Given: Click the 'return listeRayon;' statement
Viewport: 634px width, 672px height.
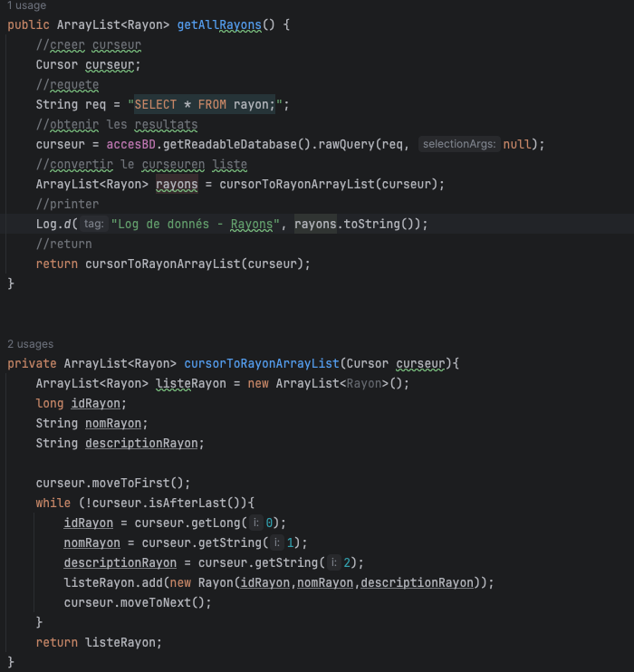Looking at the screenshot, I should 99,642.
